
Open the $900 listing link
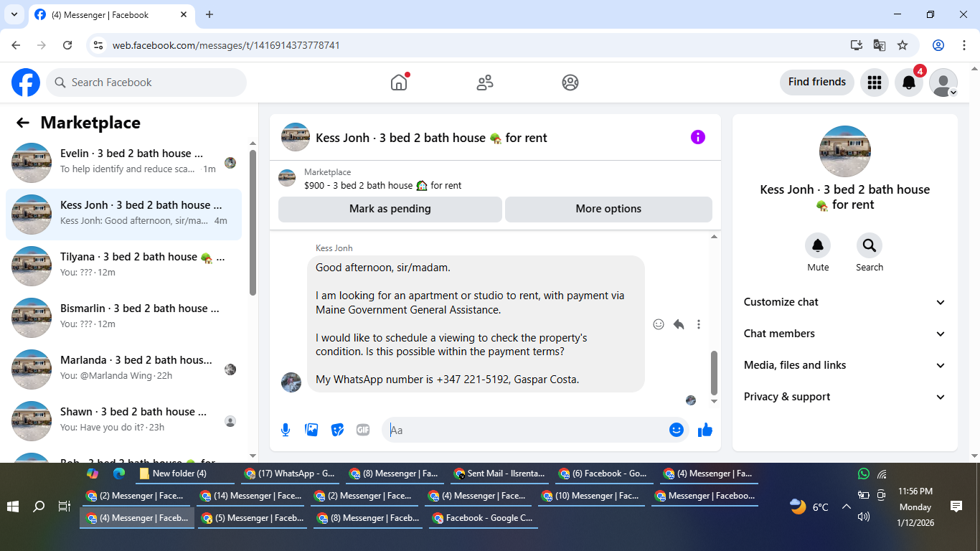point(382,185)
